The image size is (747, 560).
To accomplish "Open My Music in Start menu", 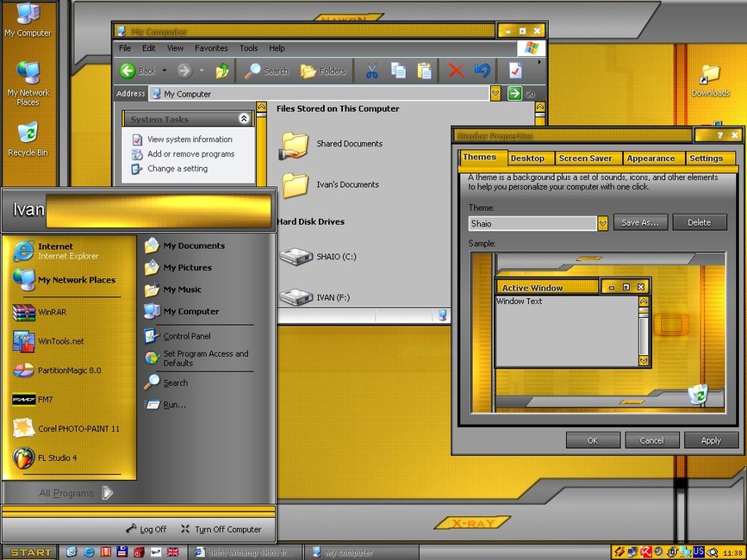I will (x=173, y=289).
